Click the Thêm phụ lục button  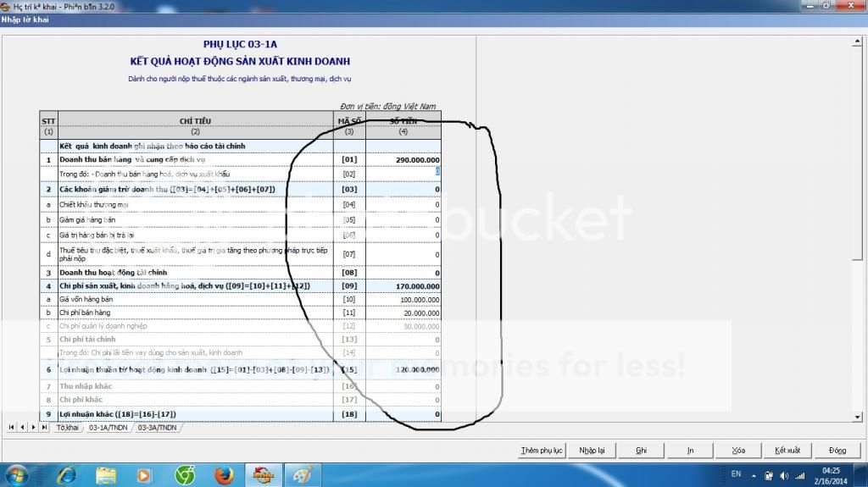pos(542,451)
